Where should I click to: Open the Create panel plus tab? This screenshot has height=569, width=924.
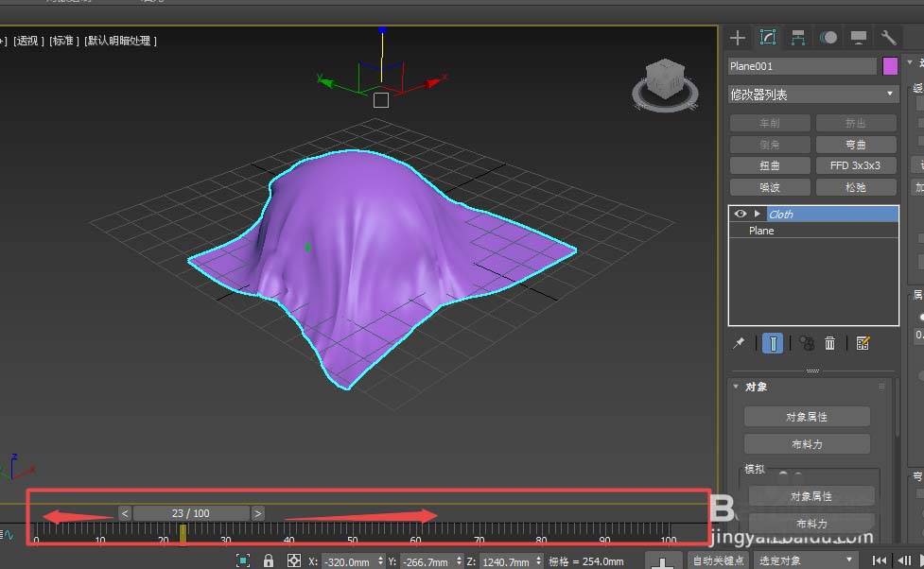(738, 38)
